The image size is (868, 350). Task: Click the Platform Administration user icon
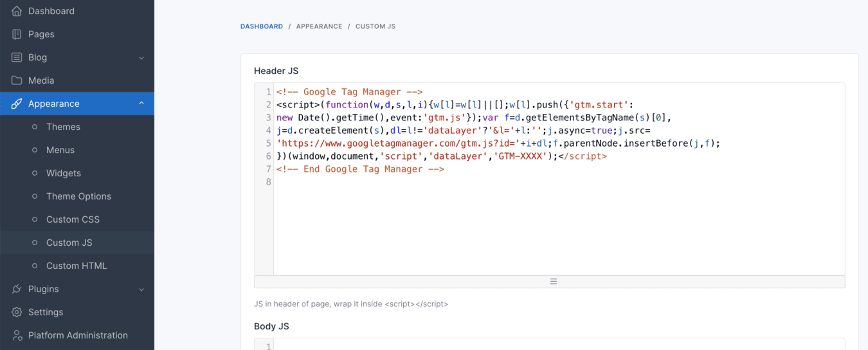(17, 335)
